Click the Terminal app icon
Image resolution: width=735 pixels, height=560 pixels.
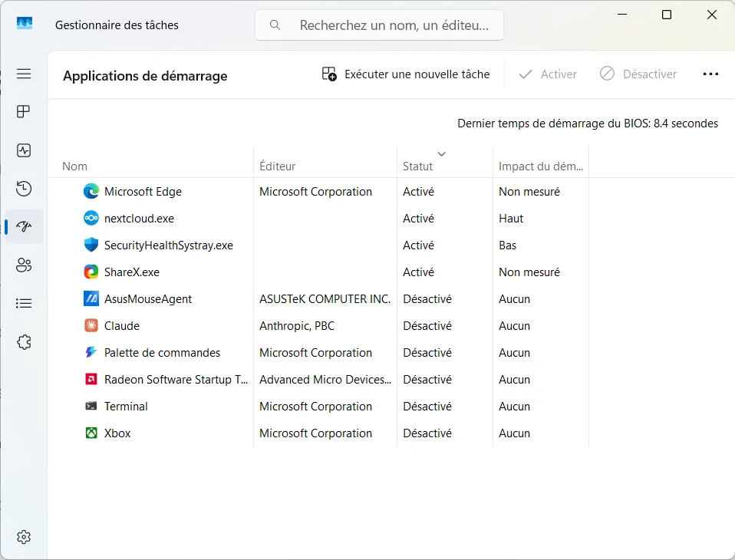point(91,406)
